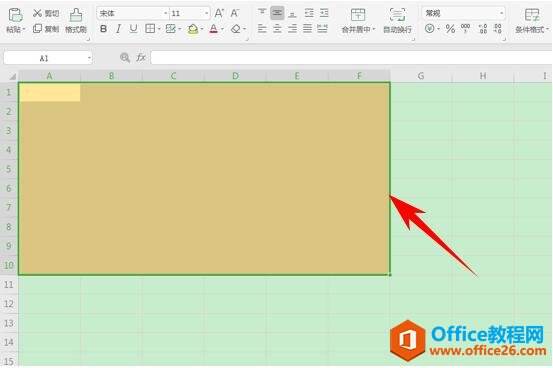Click the percent style icon
Screen dimensions: 553x368
[450, 29]
